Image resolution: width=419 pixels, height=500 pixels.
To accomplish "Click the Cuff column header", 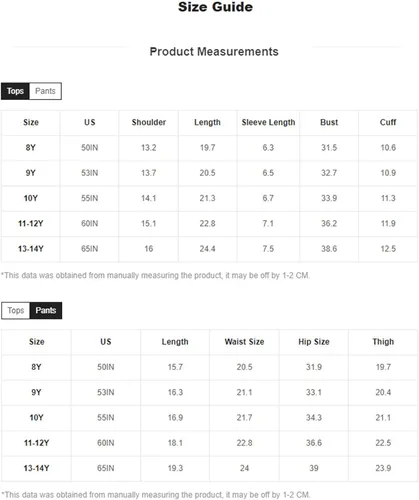I will [x=388, y=122].
